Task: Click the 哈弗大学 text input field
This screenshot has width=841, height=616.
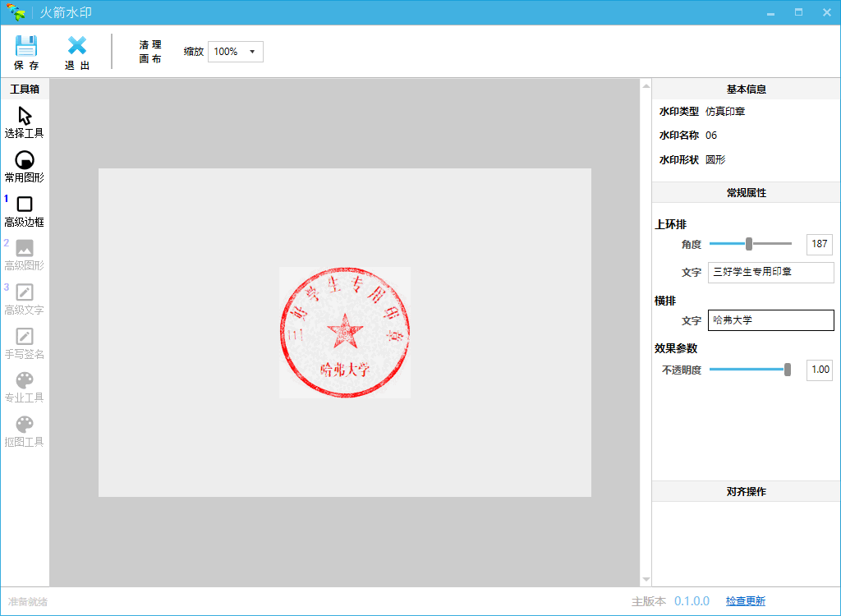Action: pyautogui.click(x=770, y=320)
